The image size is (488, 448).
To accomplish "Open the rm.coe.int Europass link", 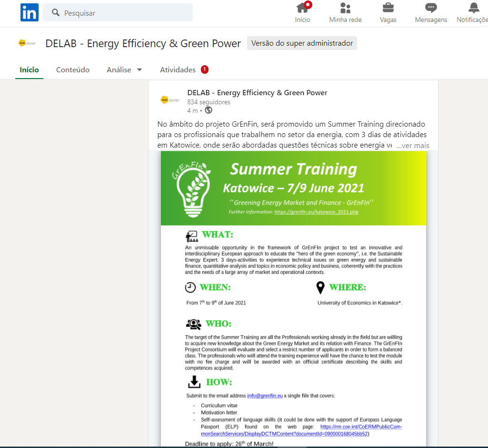I will point(301,430).
